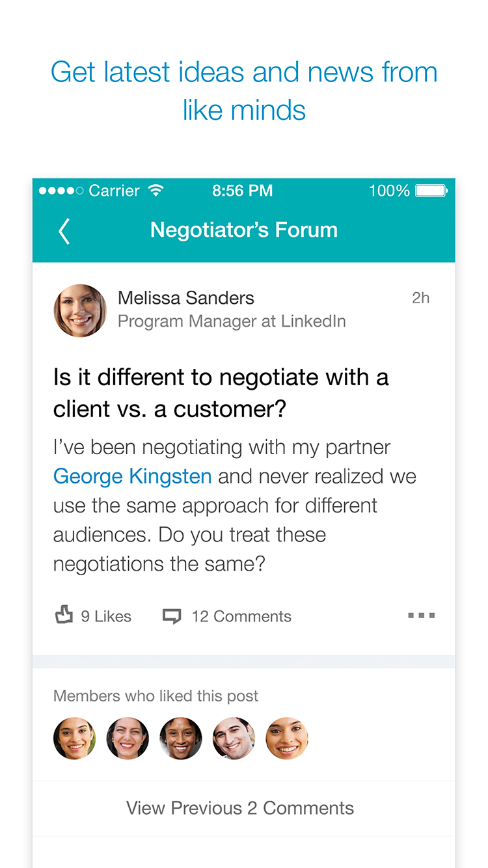Open first member avatar who liked post
This screenshot has height=868, width=488.
click(75, 739)
